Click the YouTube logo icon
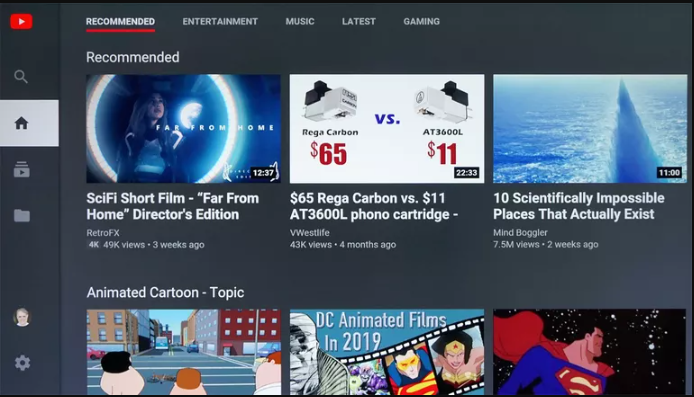This screenshot has height=397, width=694. point(21,21)
